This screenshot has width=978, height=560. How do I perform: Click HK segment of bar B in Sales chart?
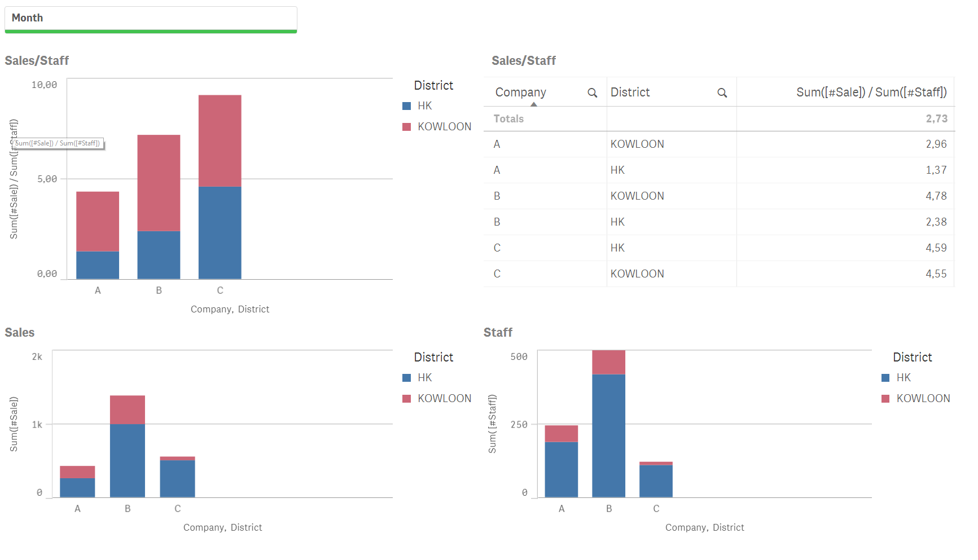[x=128, y=461]
